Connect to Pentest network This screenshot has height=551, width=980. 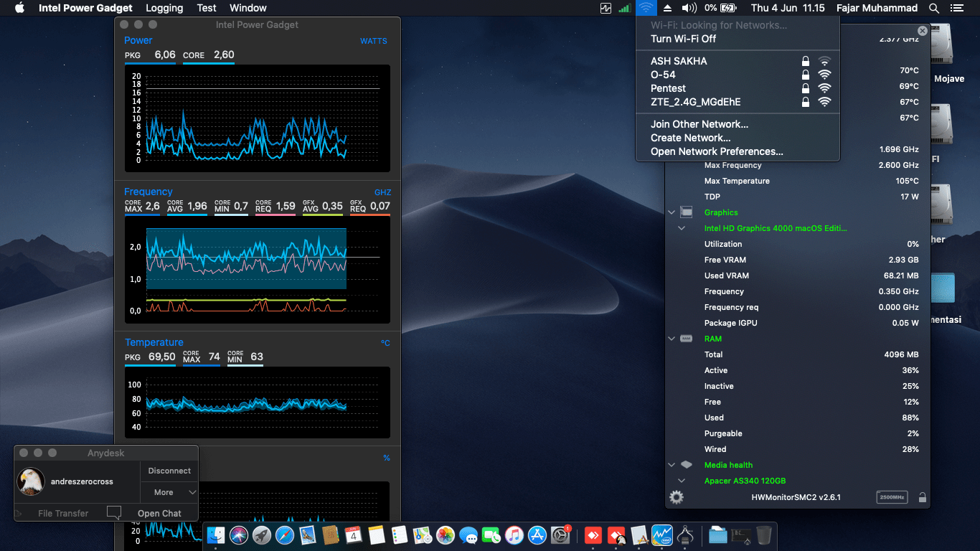[x=738, y=88]
